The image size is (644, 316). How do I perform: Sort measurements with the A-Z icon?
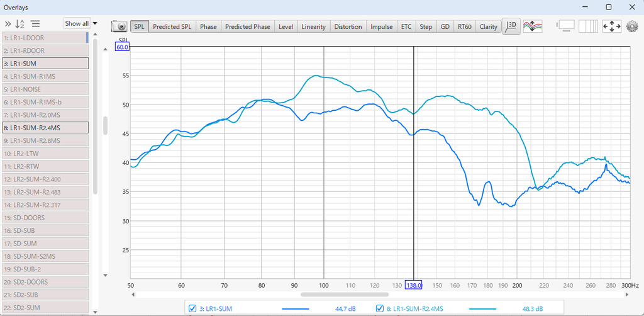pyautogui.click(x=20, y=24)
